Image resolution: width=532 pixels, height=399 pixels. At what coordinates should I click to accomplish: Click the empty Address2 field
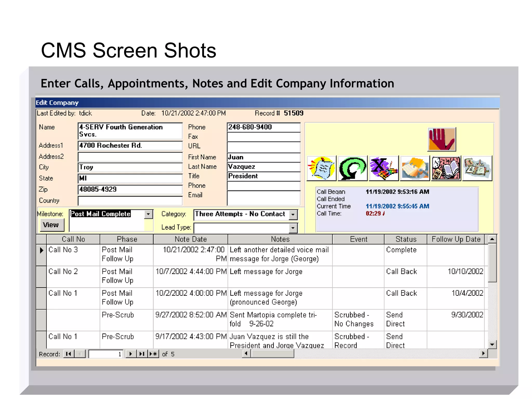tap(130, 157)
